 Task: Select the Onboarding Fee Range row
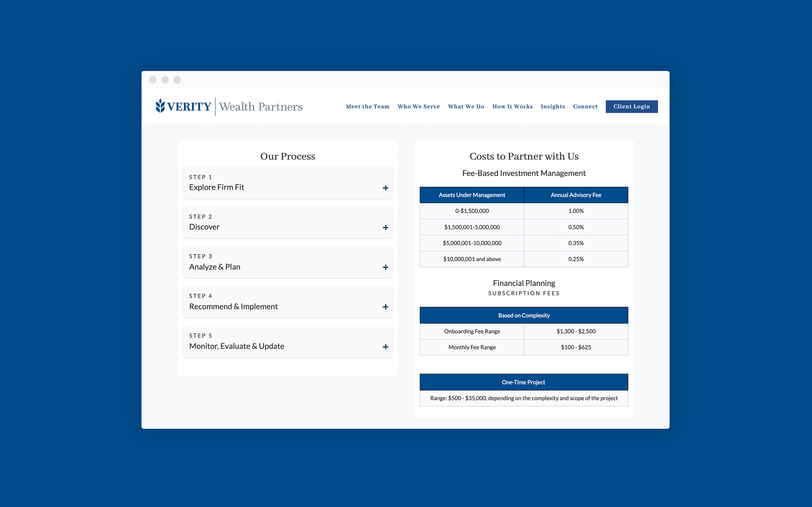click(472, 331)
